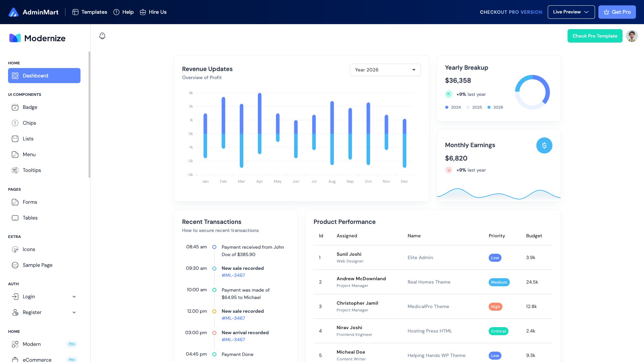The image size is (644, 362).
Task: Click the Get Pro button
Action: click(617, 12)
